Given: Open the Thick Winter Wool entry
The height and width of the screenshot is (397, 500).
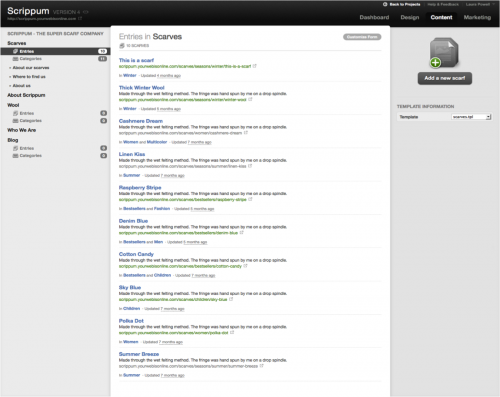Looking at the screenshot, I should (142, 88).
